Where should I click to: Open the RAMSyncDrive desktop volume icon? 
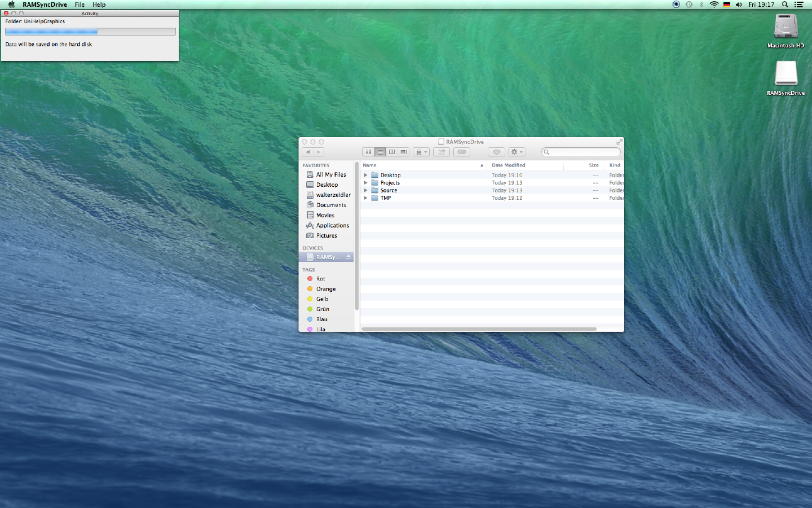[785, 75]
